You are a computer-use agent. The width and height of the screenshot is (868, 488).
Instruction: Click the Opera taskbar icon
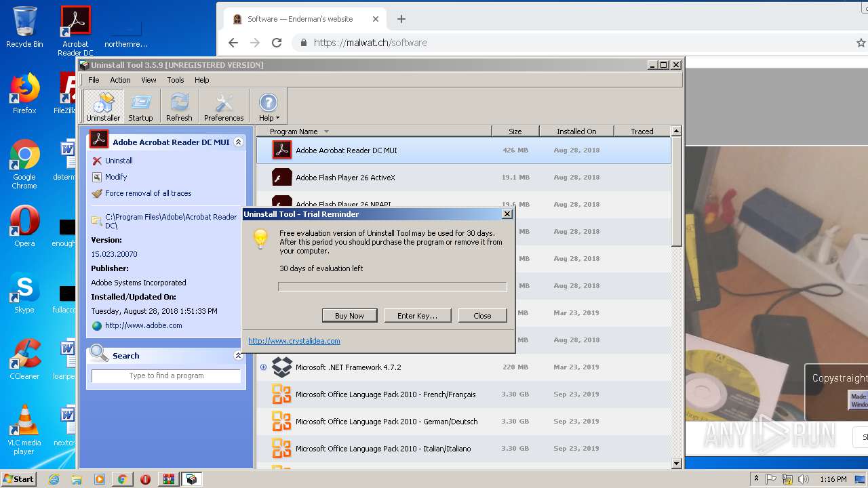(145, 479)
